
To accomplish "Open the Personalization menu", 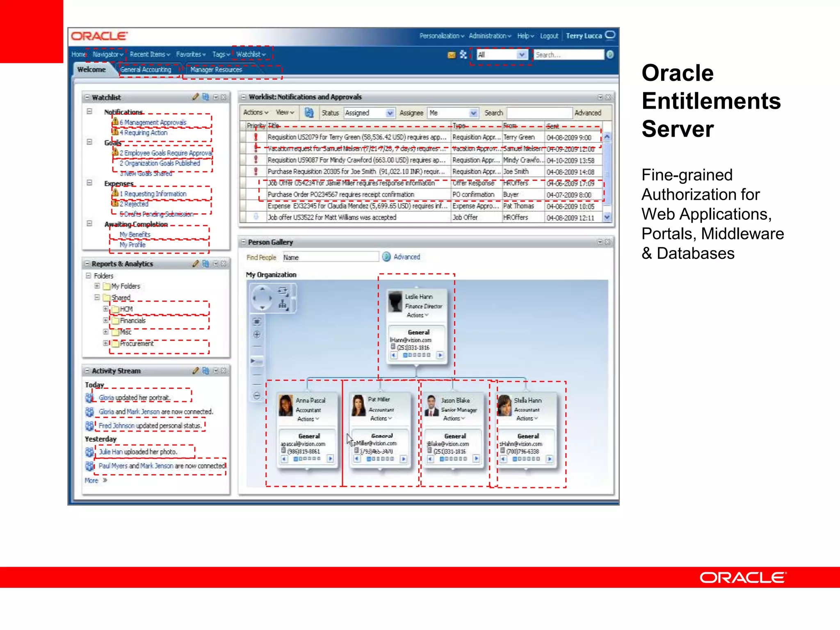I will point(441,36).
